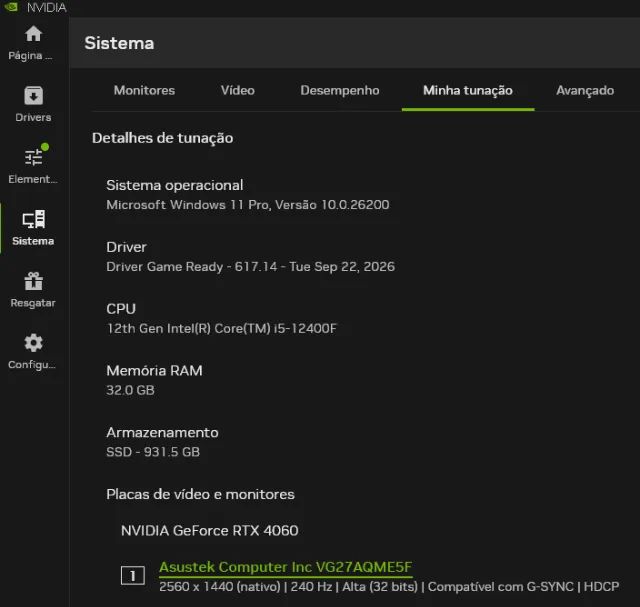Switch to the Monitores tab
Image resolution: width=640 pixels, height=607 pixels.
point(144,90)
